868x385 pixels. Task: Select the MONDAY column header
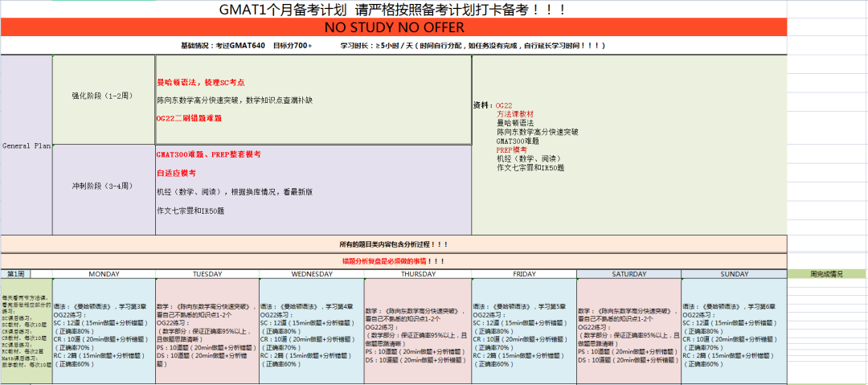[x=104, y=274]
